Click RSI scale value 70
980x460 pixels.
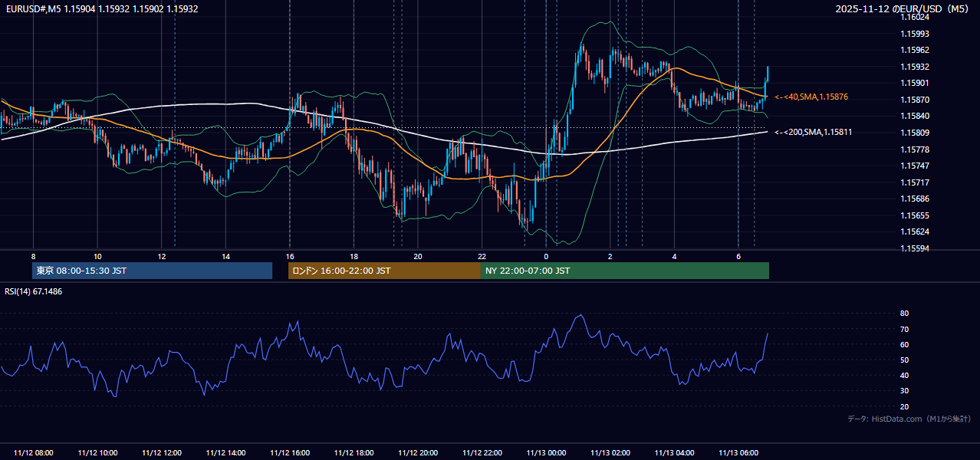[904, 329]
